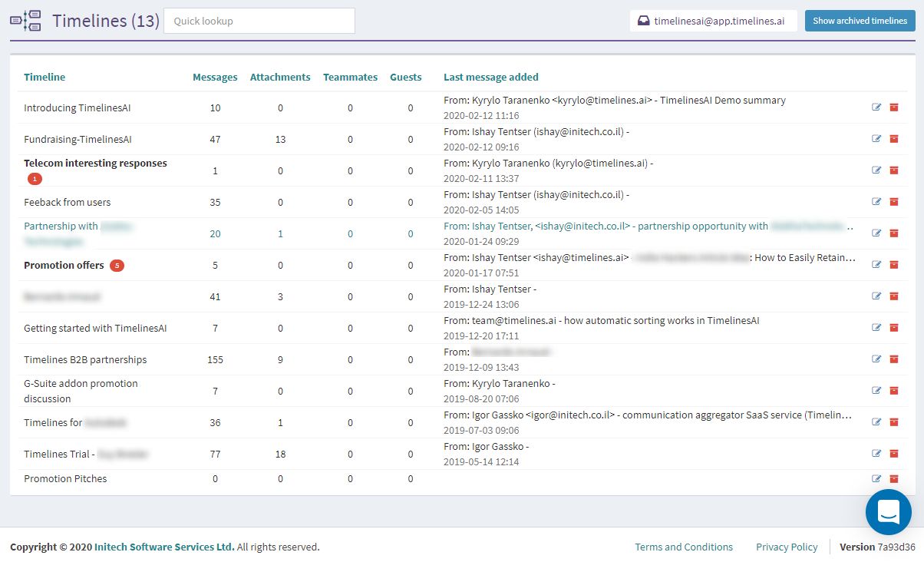
Task: Sort by the Messages column header
Action: click(x=215, y=77)
